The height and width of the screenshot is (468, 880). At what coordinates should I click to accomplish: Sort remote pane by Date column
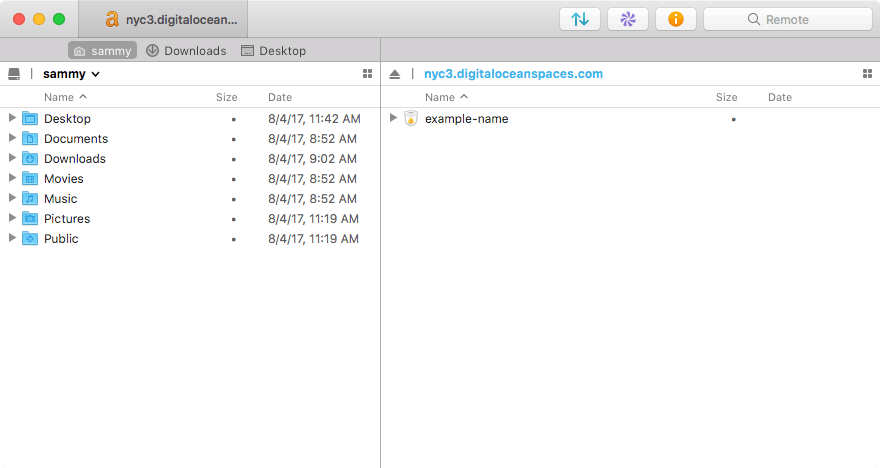780,97
